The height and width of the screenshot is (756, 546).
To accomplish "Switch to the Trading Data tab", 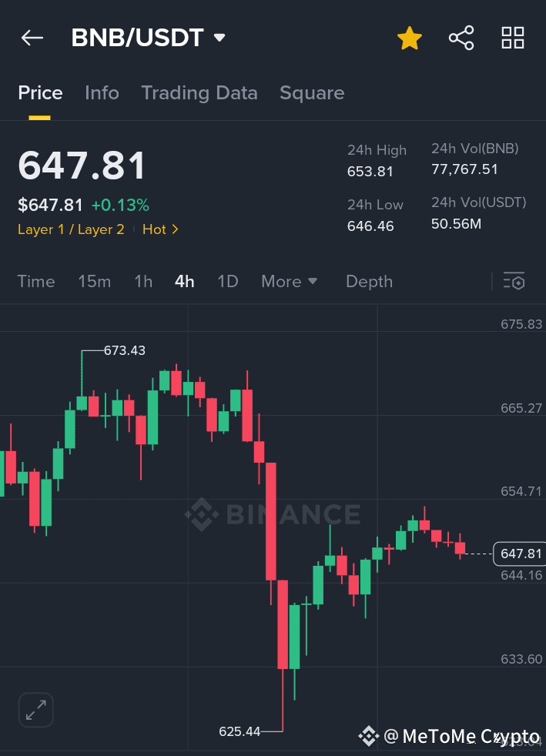I will (x=199, y=92).
